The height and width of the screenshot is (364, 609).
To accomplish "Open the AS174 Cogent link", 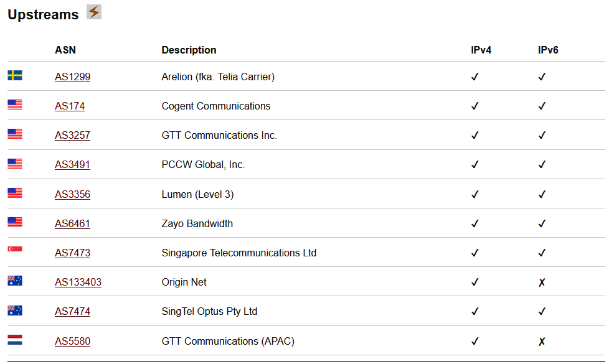I will coord(70,106).
